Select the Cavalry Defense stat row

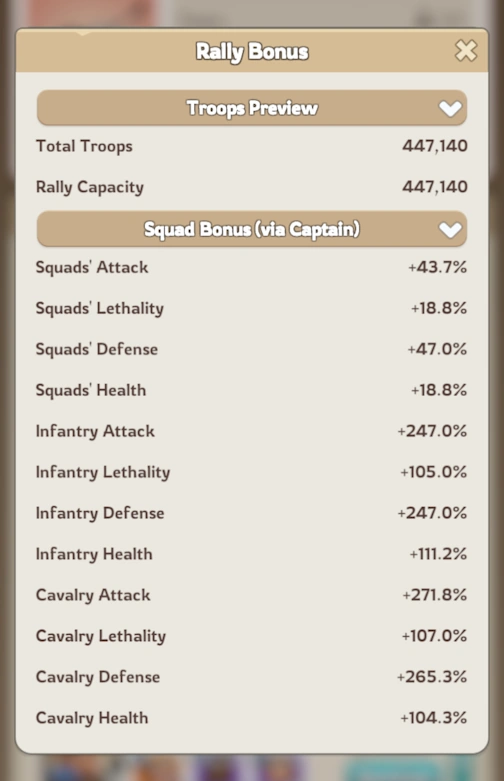252,677
